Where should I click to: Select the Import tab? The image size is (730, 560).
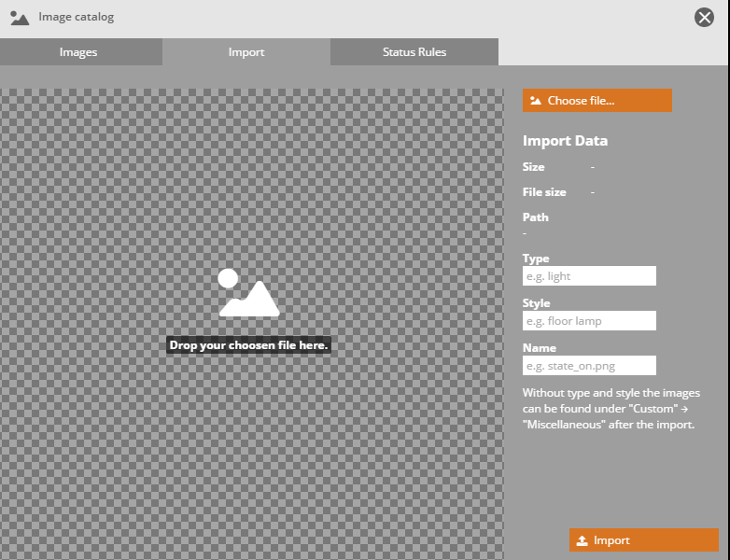pos(246,52)
